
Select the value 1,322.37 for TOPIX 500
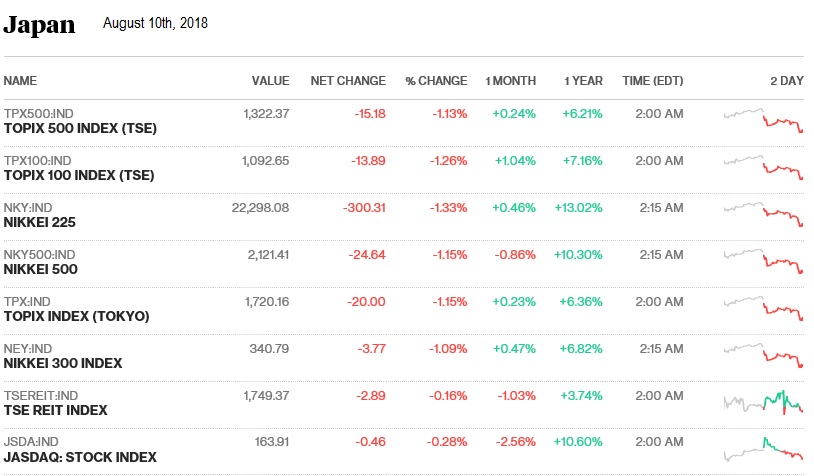266,114
